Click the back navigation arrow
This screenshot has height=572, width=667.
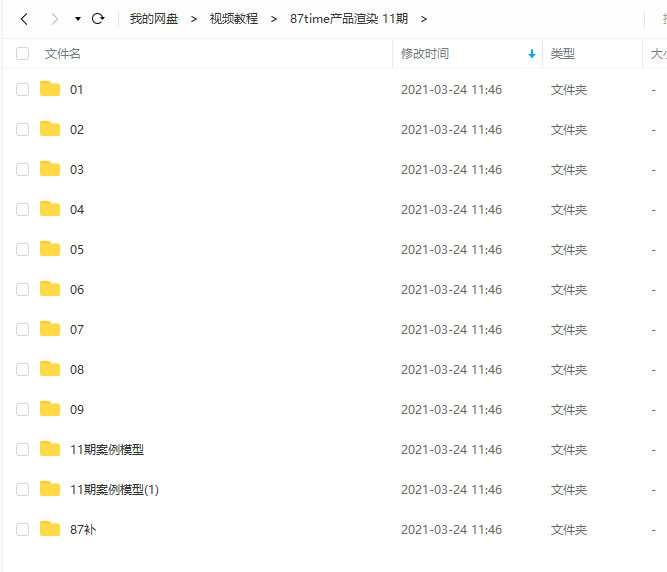pos(25,19)
